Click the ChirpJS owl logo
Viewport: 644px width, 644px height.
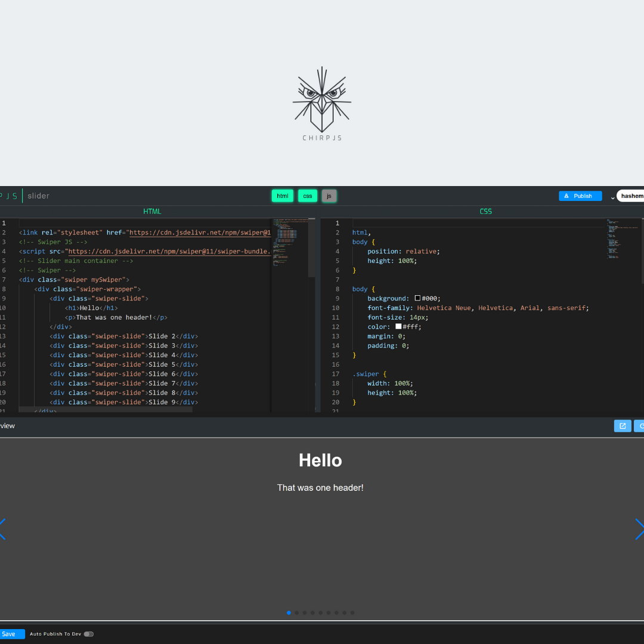click(x=321, y=103)
